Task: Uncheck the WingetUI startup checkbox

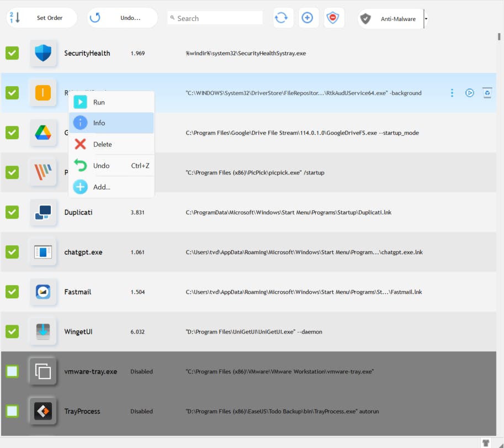Action: (12, 331)
